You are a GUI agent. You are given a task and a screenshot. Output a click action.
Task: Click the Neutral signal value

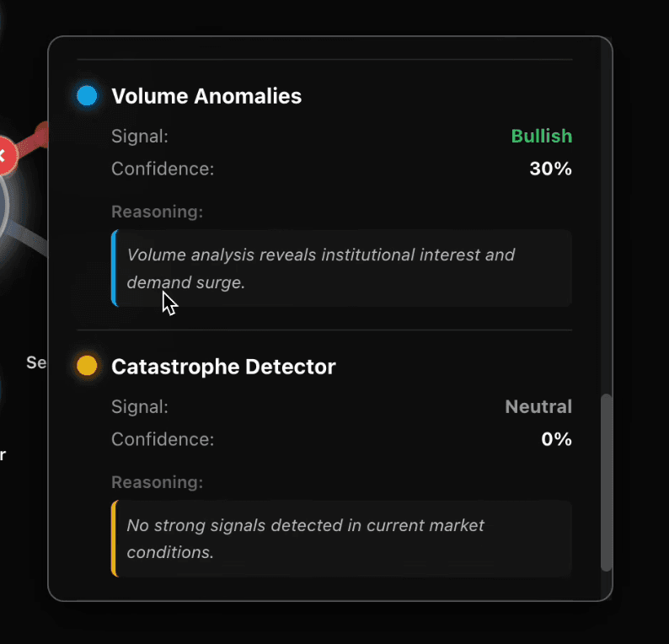pos(538,407)
